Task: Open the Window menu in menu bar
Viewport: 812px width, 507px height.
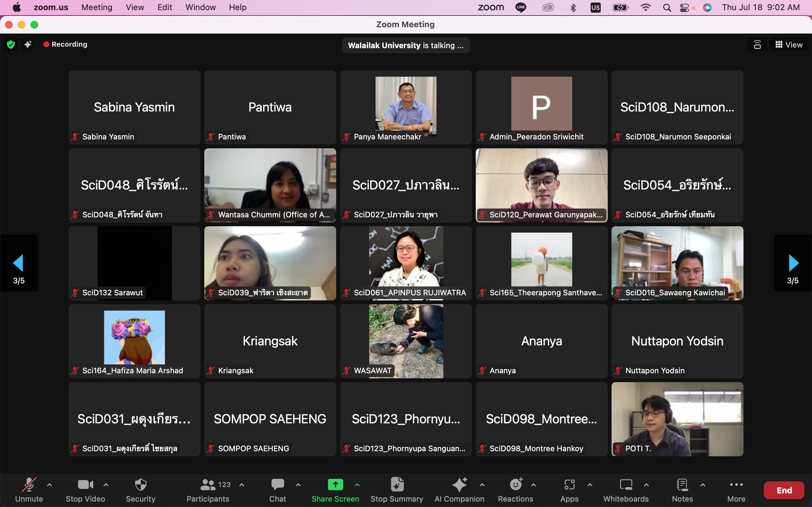Action: 200,7
